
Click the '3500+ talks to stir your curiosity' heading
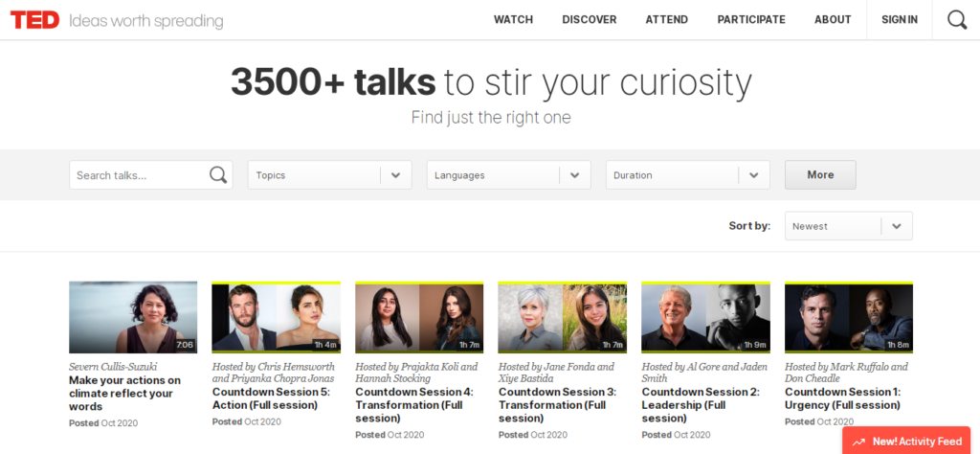point(491,82)
